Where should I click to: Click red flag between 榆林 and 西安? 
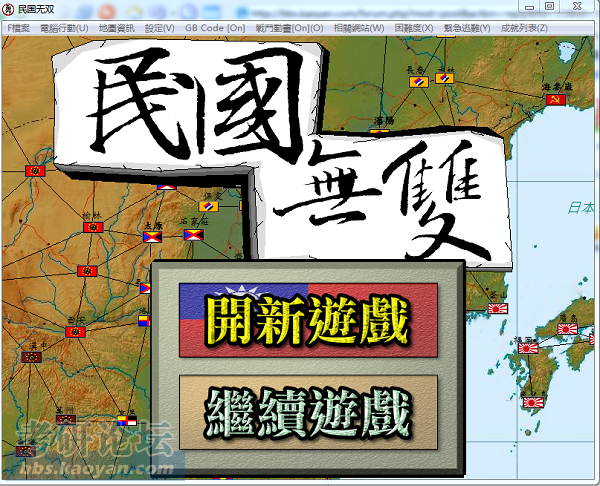click(87, 271)
